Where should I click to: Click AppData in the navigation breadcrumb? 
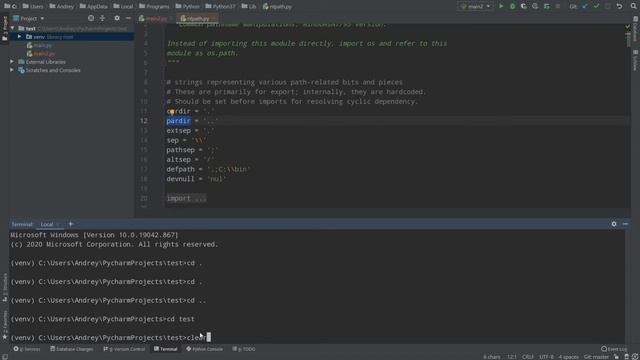pyautogui.click(x=94, y=6)
